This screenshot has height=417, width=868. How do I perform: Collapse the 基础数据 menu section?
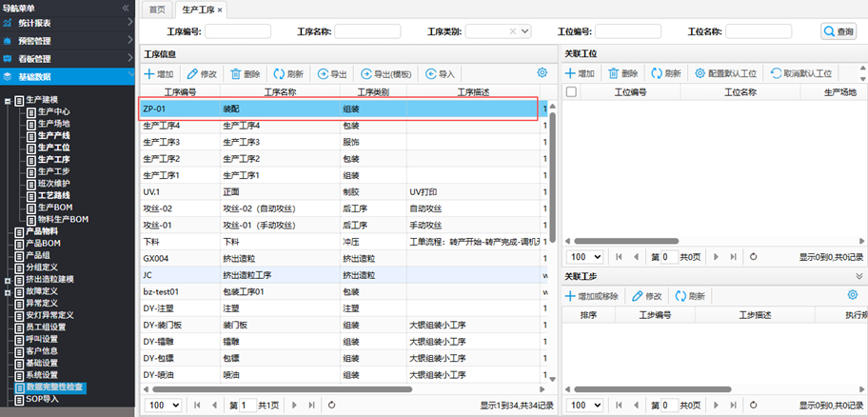tap(68, 76)
